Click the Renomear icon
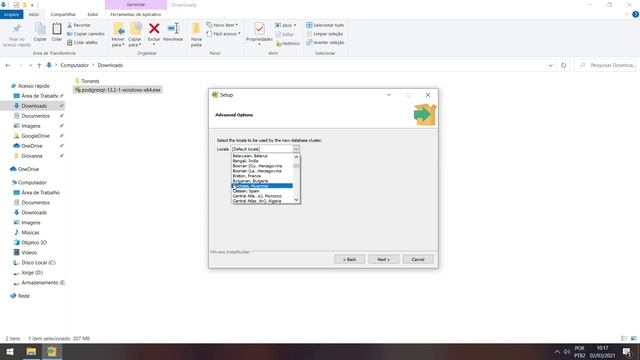 (173, 29)
